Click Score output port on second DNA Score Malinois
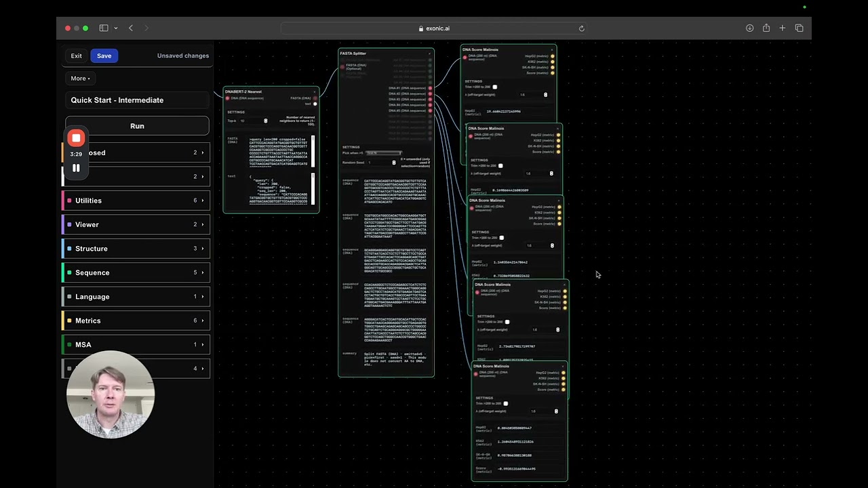The height and width of the screenshot is (488, 868). point(558,152)
